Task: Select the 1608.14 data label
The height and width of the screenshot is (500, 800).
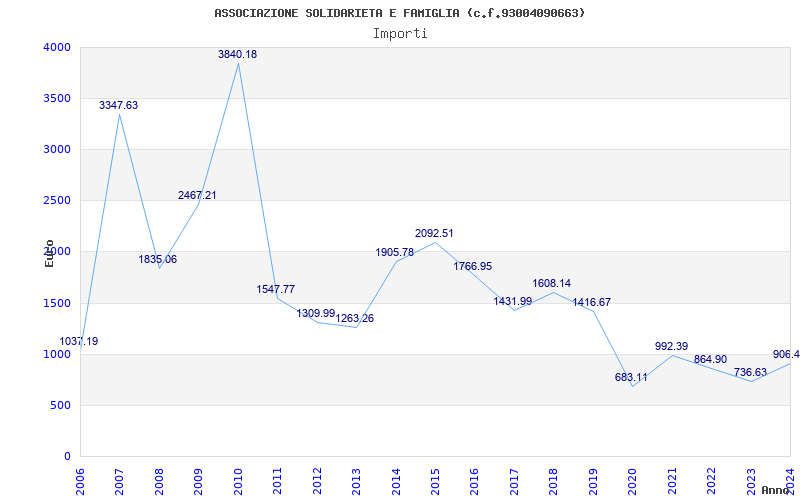Action: tap(552, 283)
